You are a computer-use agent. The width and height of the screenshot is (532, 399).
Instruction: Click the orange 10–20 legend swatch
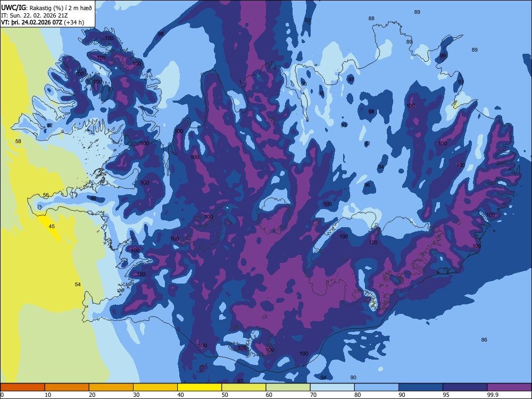[x=67, y=387]
